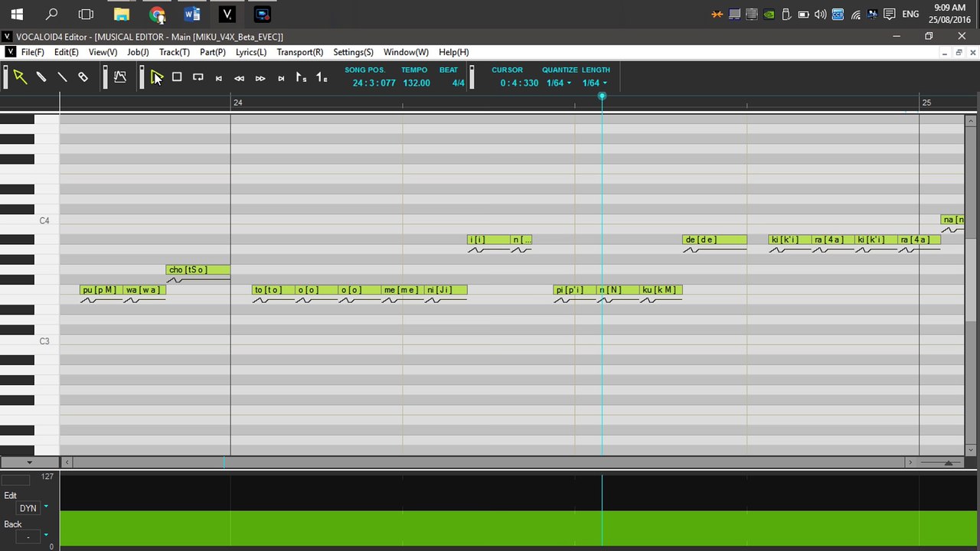Screen dimensions: 980x551
Task: Click the Rewind button
Action: (x=240, y=78)
